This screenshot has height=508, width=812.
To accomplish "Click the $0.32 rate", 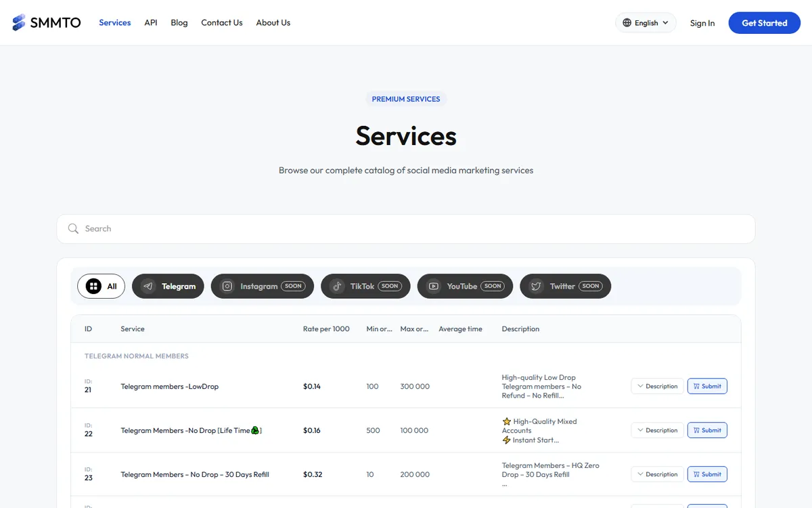I will (x=313, y=474).
